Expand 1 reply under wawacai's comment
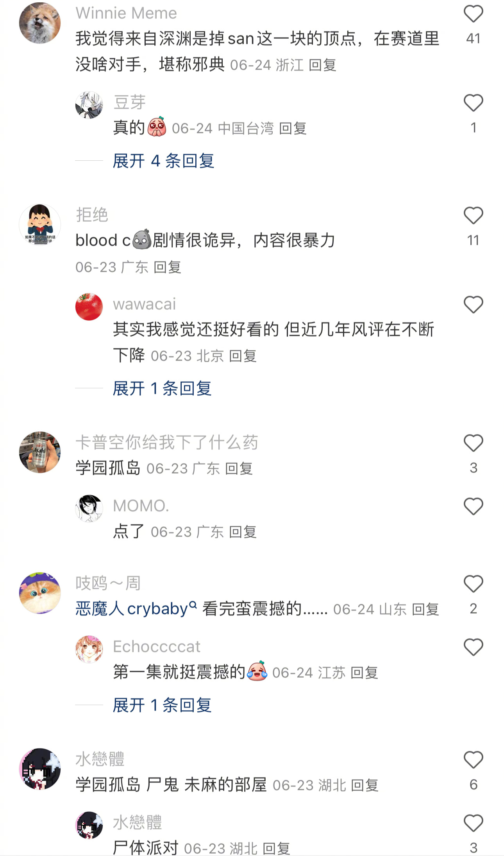The height and width of the screenshot is (856, 504). [x=162, y=388]
